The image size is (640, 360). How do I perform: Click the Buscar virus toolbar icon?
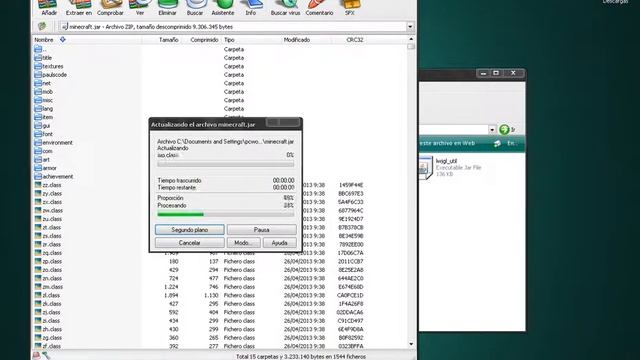click(x=285, y=7)
